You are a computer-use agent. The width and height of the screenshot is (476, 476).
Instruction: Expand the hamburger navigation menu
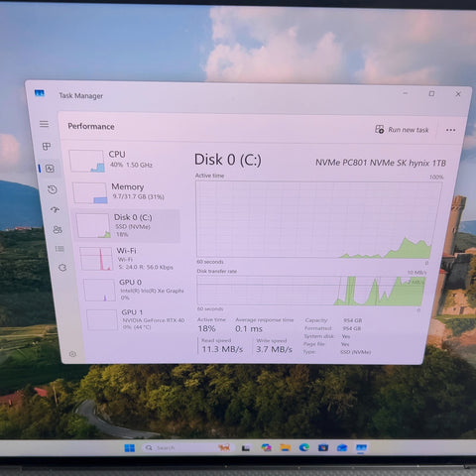coord(44,124)
